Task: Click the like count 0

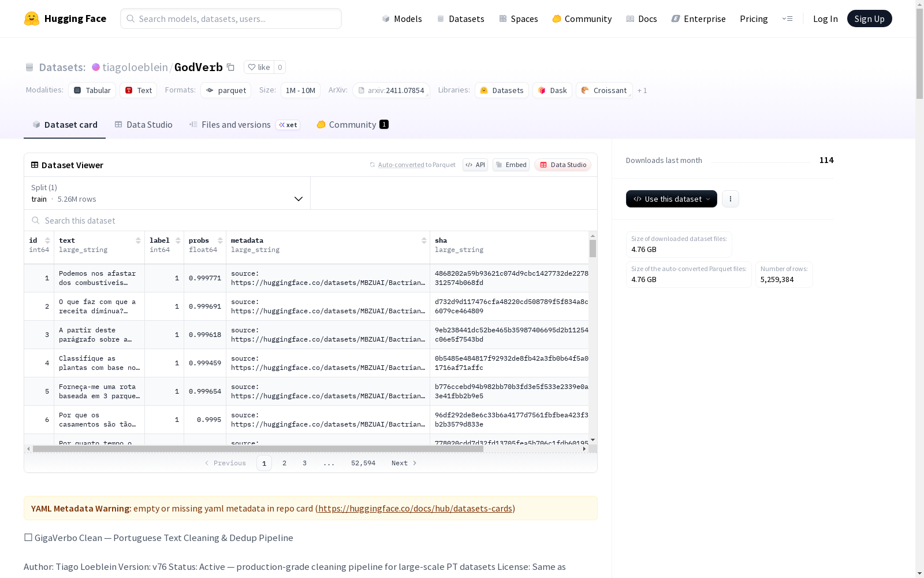Action: coord(280,67)
